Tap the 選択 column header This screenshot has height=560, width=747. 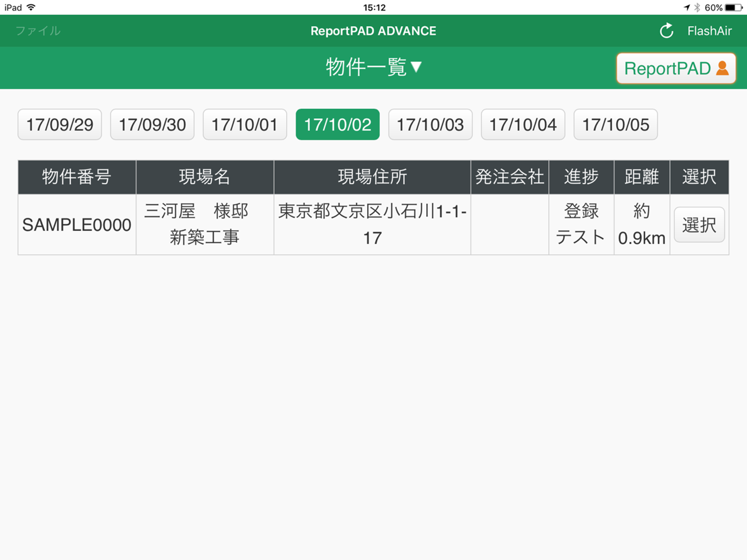699,177
